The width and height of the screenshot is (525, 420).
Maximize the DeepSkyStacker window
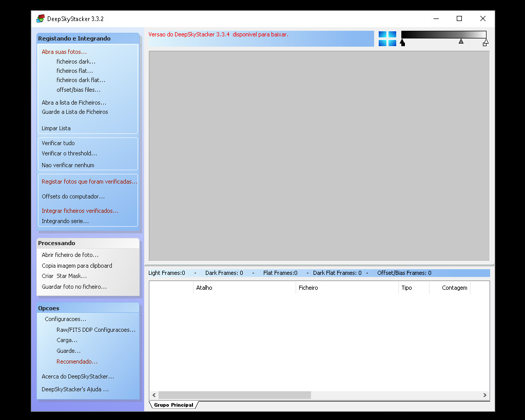pos(459,19)
